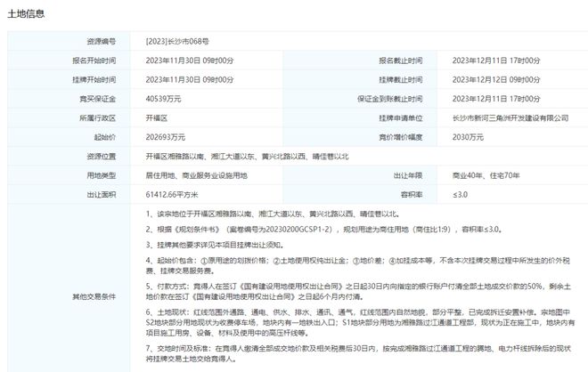The image size is (588, 372).
Task: Click the 资源位置 label
Action: click(x=102, y=157)
